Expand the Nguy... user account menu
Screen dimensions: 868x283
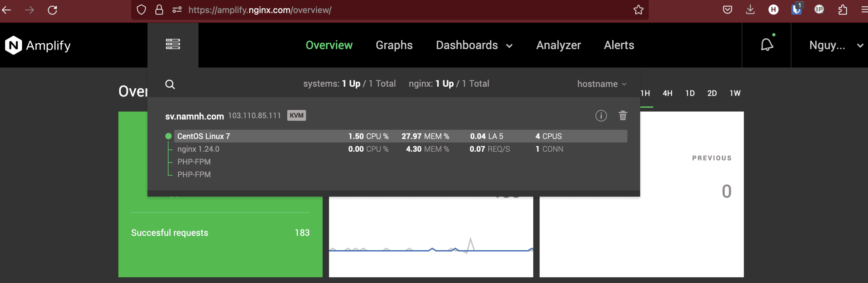coord(835,45)
